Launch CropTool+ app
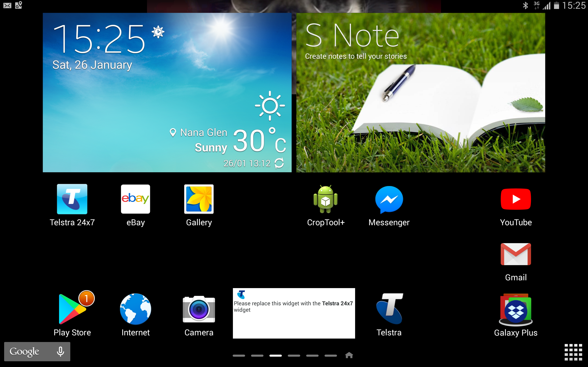This screenshot has width=588, height=367. pyautogui.click(x=325, y=200)
